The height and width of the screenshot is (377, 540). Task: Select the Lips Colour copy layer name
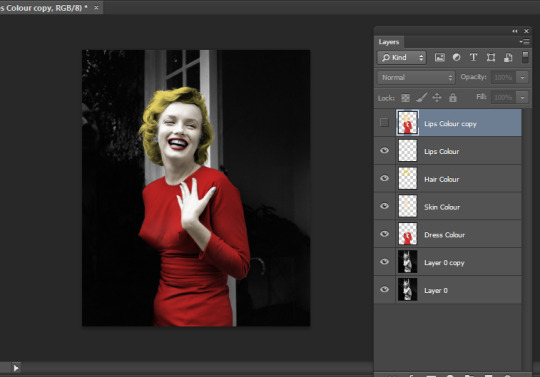pos(450,124)
